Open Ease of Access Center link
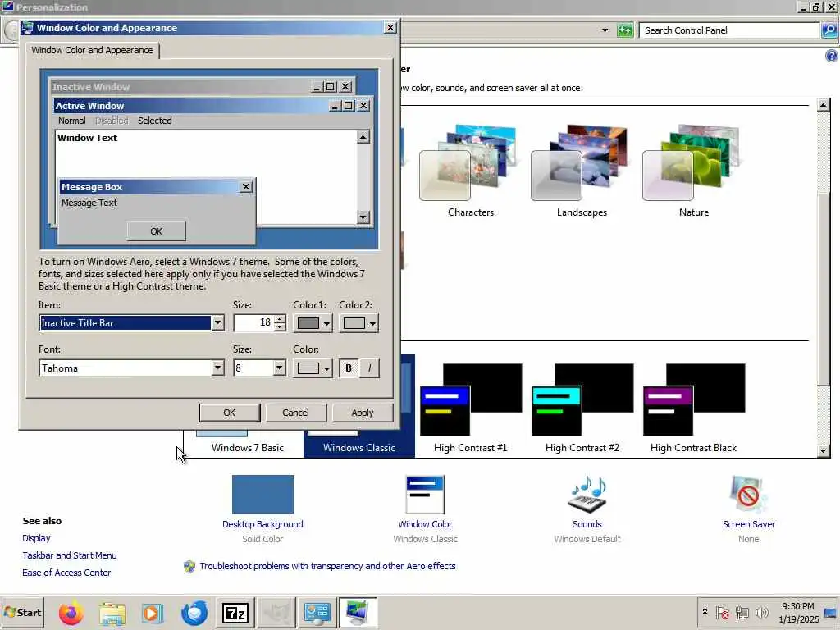This screenshot has width=840, height=630. click(x=66, y=572)
